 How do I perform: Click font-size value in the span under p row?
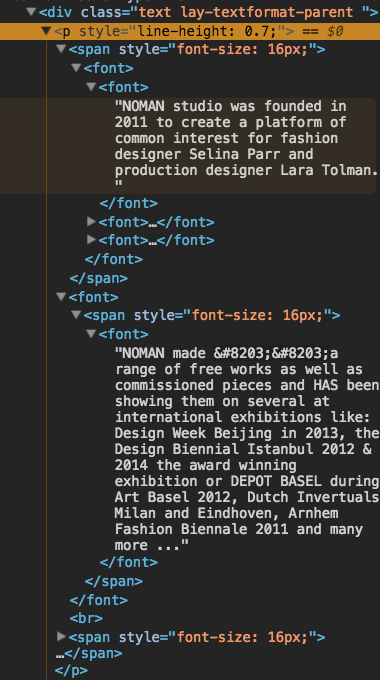(242, 49)
